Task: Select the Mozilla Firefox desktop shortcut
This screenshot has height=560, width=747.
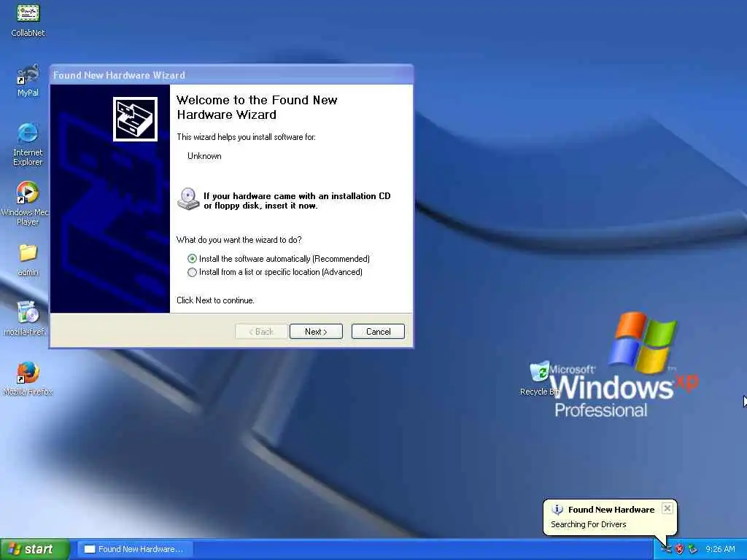Action: pyautogui.click(x=28, y=378)
